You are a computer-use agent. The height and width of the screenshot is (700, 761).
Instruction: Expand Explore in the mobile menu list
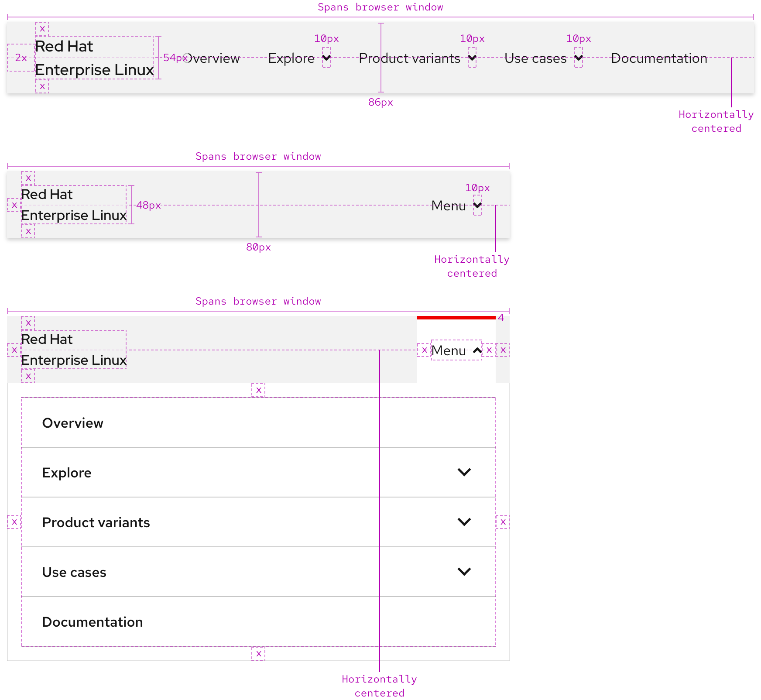coord(465,472)
